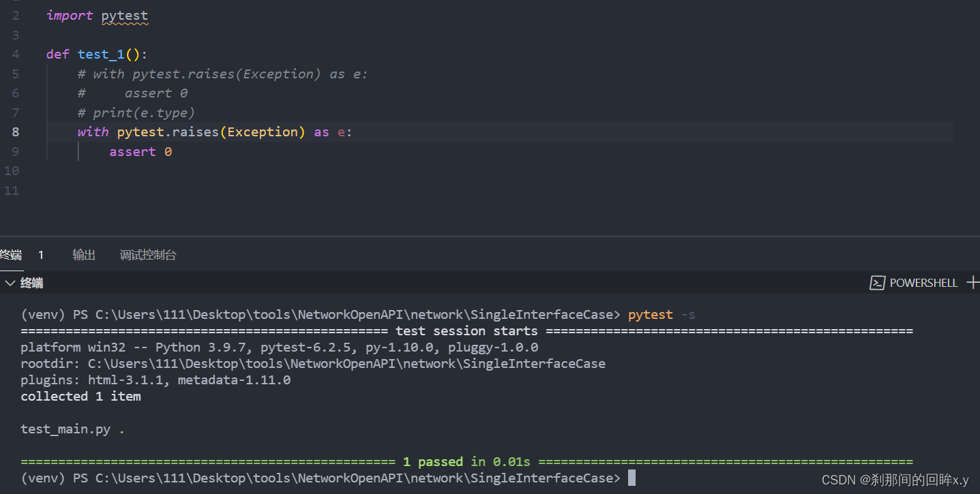Click the 'test session starts' header line
The height and width of the screenshot is (494, 980).
pyautogui.click(x=466, y=331)
